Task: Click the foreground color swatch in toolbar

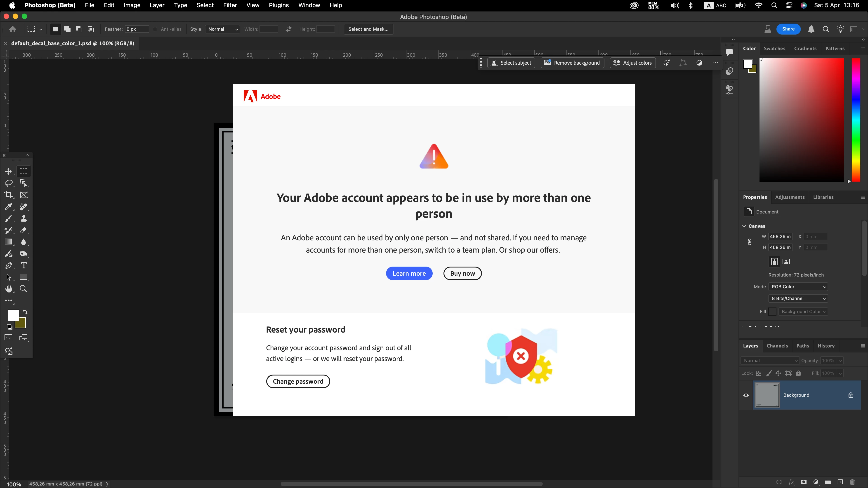Action: [x=13, y=315]
